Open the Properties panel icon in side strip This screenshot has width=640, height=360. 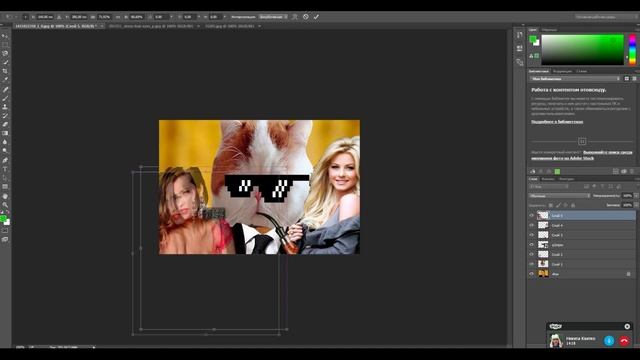tap(520, 49)
